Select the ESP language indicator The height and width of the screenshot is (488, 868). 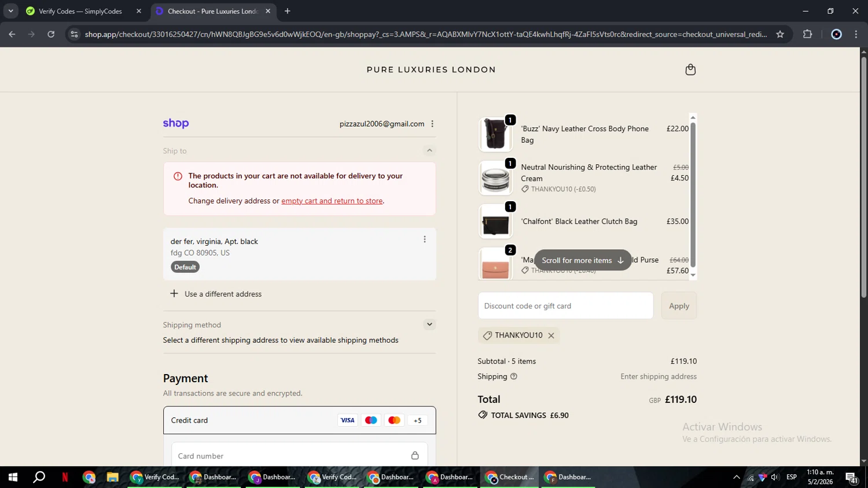[792, 477]
